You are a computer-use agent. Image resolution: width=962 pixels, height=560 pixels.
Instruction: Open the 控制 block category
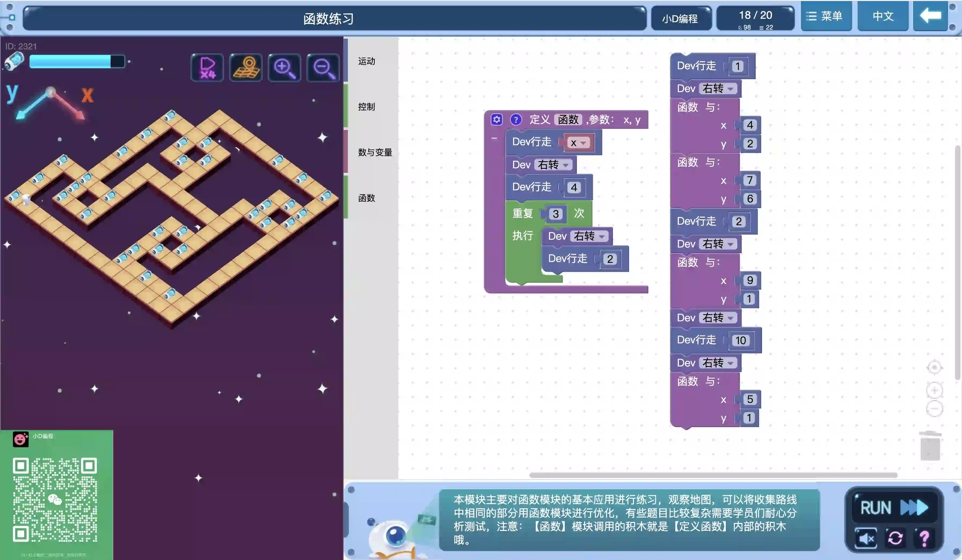tap(366, 107)
